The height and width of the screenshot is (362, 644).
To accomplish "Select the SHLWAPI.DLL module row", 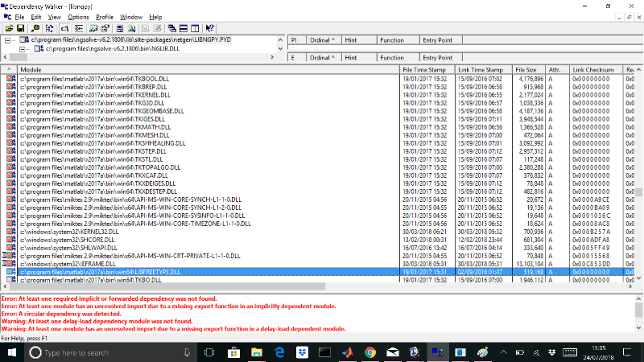I will point(317,248).
